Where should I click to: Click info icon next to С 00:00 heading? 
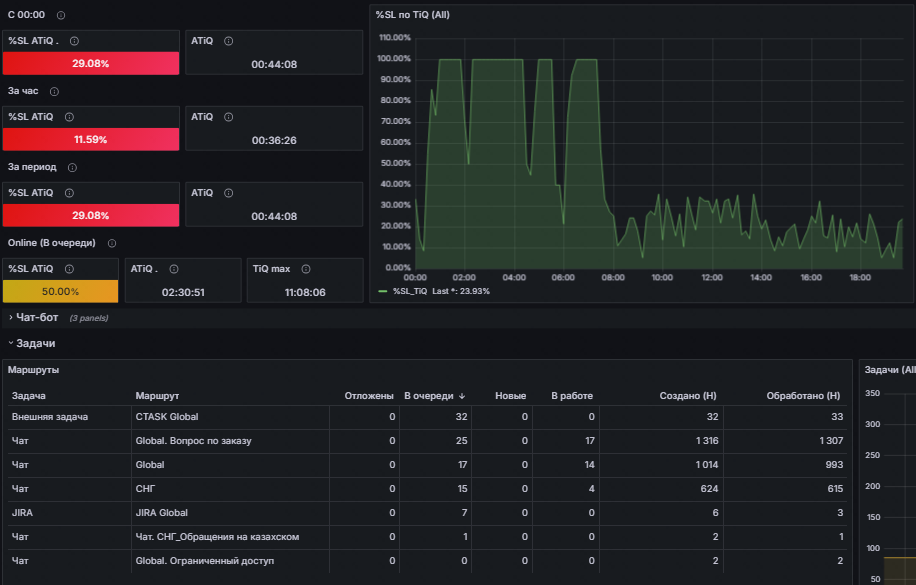(x=61, y=15)
